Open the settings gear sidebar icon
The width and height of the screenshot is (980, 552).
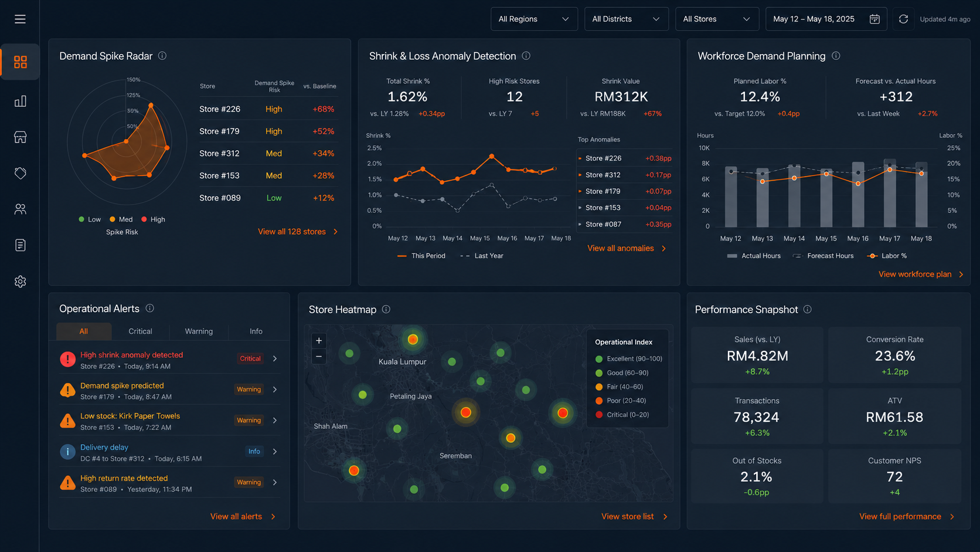point(21,282)
